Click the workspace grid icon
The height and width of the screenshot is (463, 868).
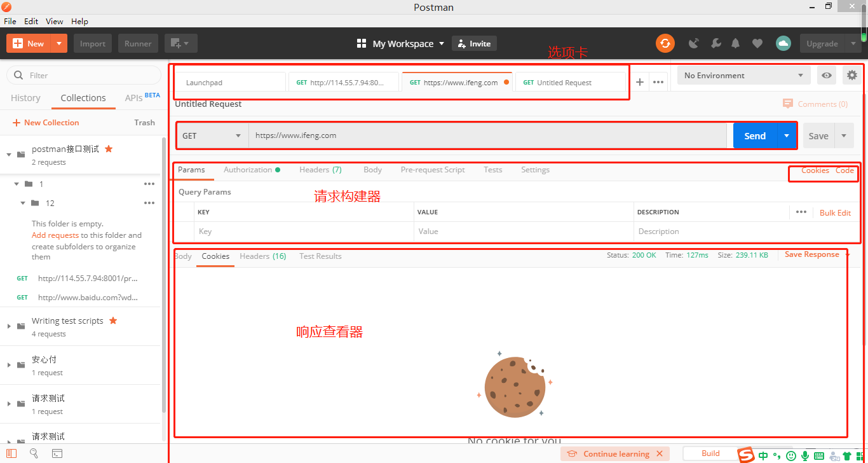click(x=362, y=43)
